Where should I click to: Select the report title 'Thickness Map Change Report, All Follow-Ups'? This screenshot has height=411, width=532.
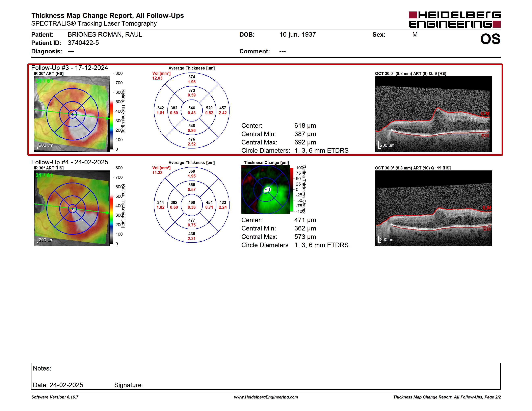[107, 16]
